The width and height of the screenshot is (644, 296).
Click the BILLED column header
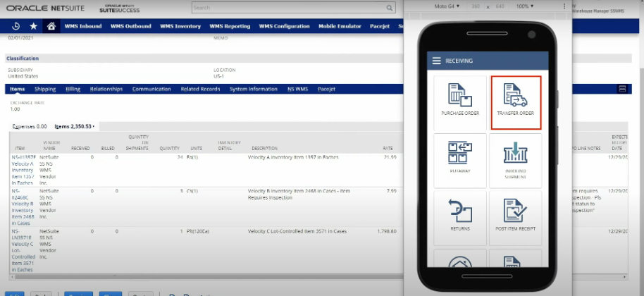(108, 148)
